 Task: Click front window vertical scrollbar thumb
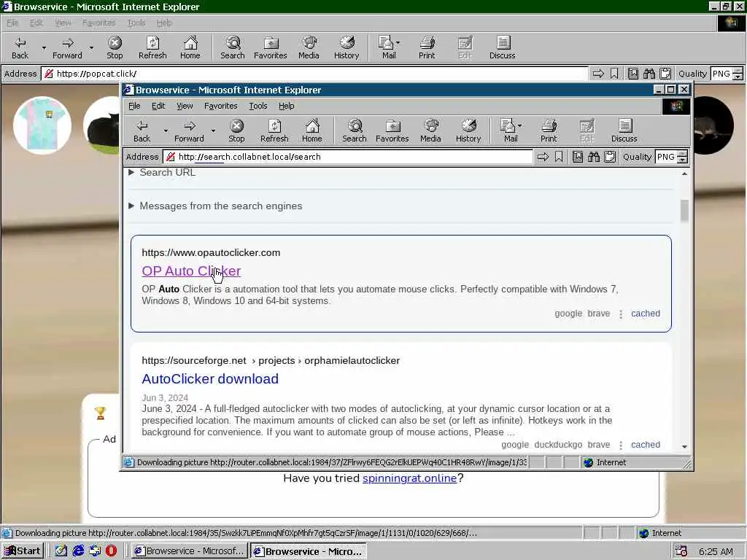684,210
